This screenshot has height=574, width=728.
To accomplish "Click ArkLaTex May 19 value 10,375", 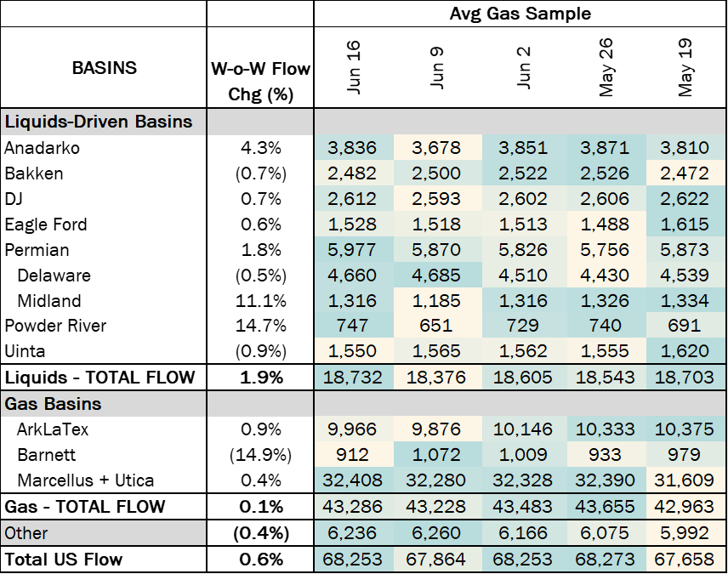I will click(x=685, y=429).
